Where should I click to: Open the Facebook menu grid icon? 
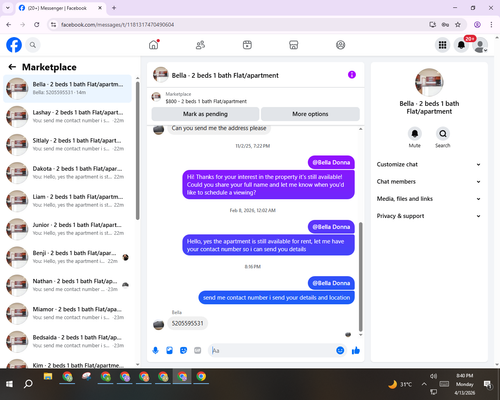pyautogui.click(x=442, y=45)
